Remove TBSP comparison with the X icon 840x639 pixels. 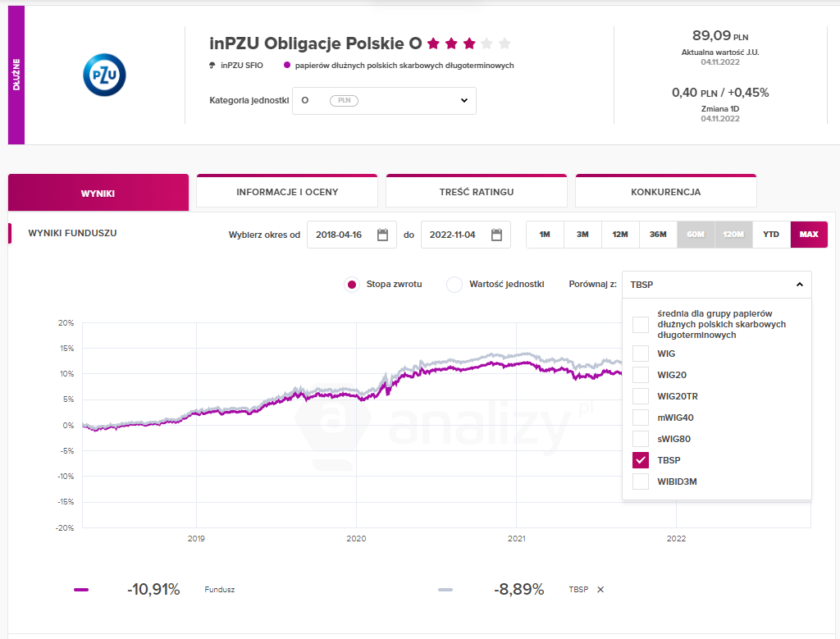(600, 589)
